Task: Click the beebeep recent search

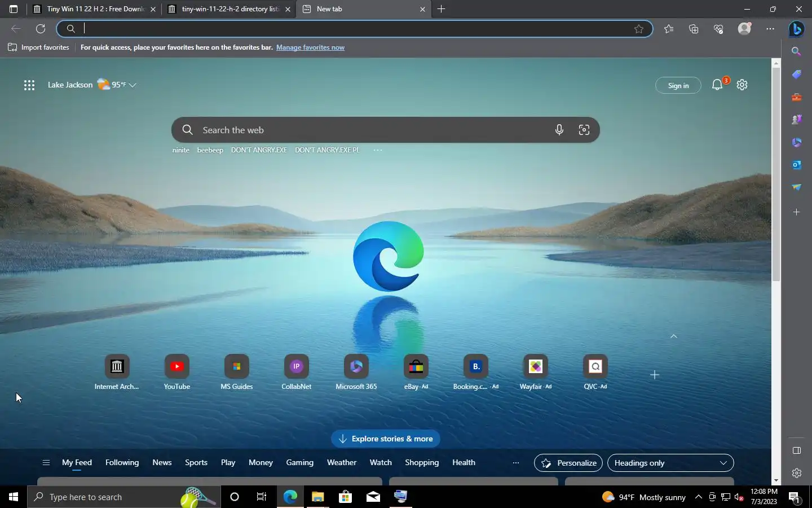Action: point(210,150)
